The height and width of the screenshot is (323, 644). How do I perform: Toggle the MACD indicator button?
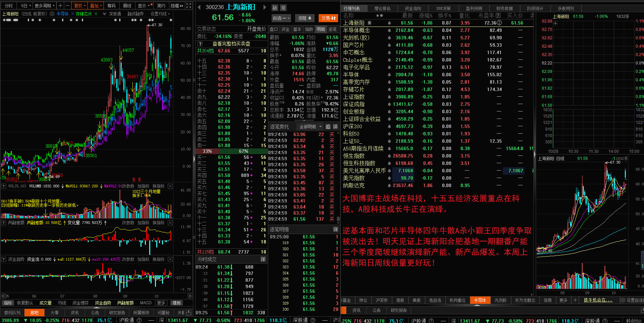tap(146, 303)
